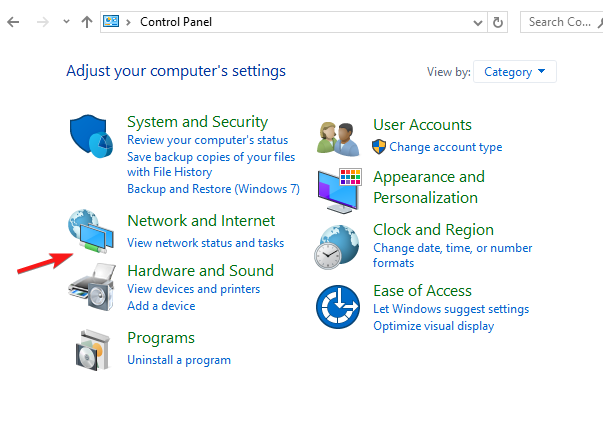
Task: Open Save backup copies with File History
Action: pyautogui.click(x=211, y=164)
